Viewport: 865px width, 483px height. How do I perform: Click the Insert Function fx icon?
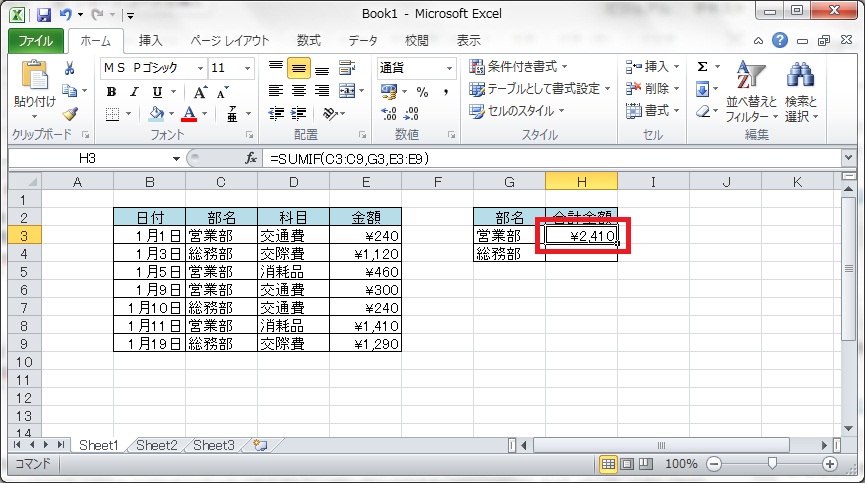pos(251,158)
